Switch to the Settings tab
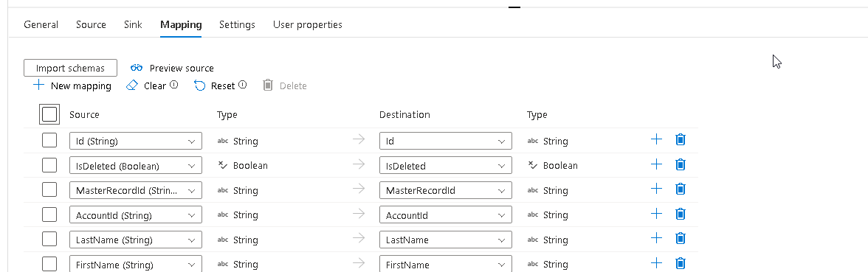The width and height of the screenshot is (868, 272). pos(237,24)
